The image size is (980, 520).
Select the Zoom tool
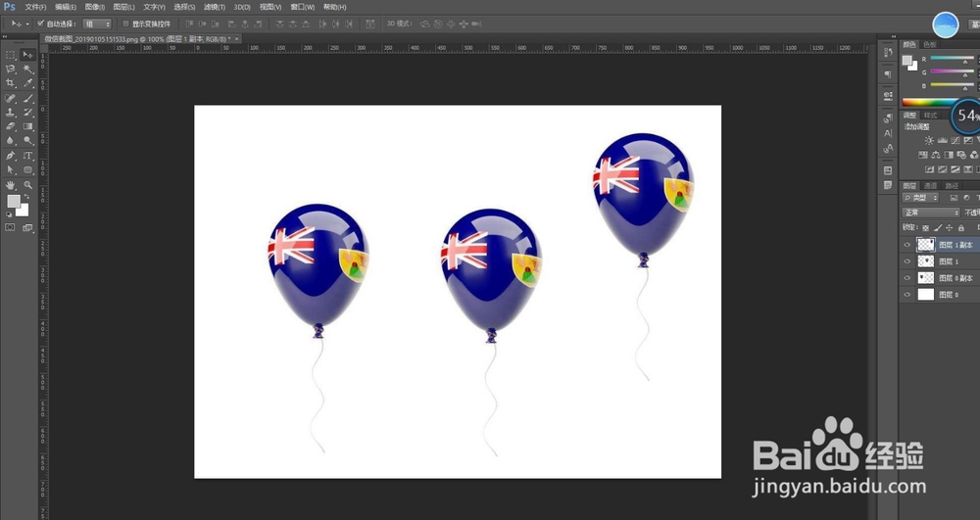(27, 185)
